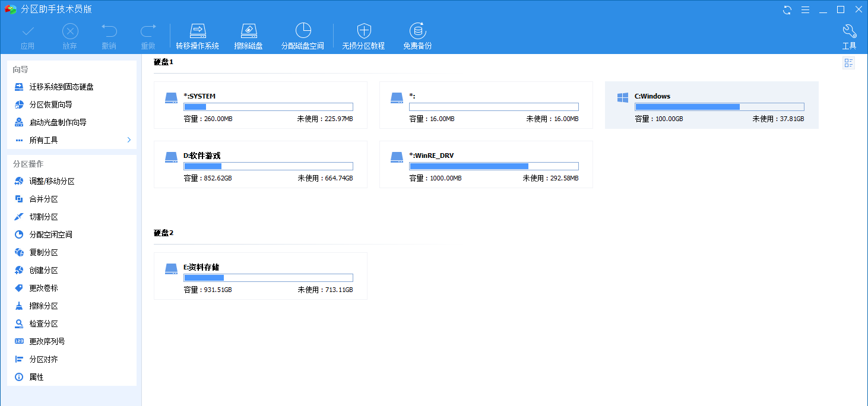Open 擦除磁盘 wipe disk tool

[x=248, y=37]
